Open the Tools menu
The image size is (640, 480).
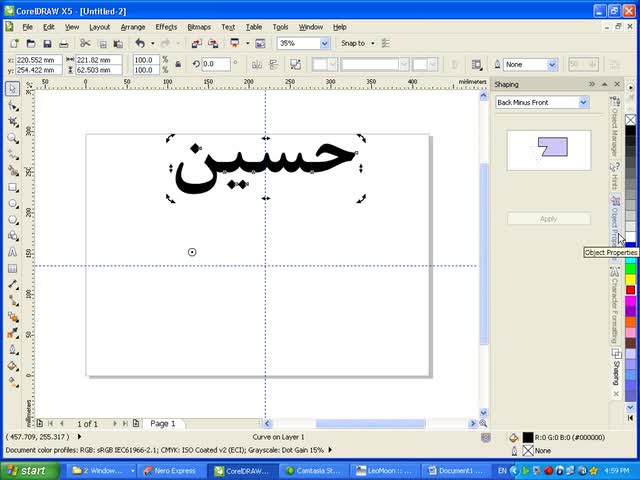(x=280, y=27)
